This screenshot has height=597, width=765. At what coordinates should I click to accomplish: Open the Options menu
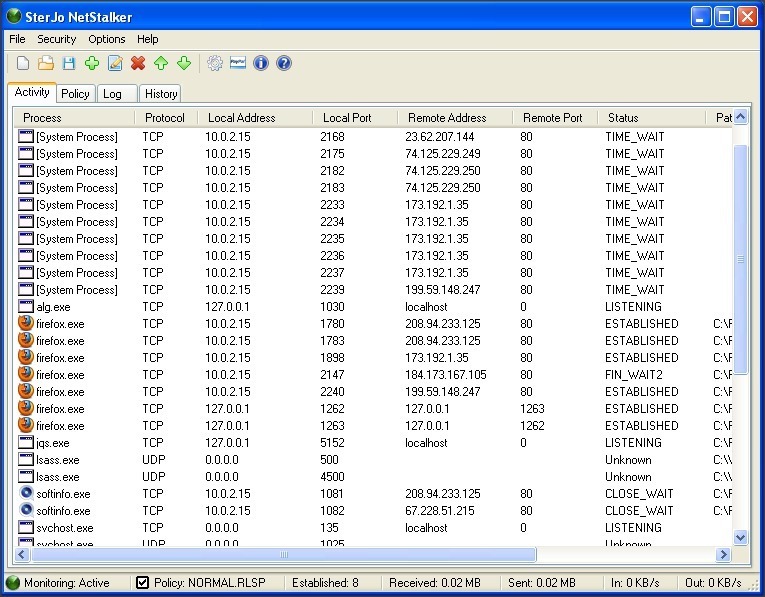pos(107,39)
